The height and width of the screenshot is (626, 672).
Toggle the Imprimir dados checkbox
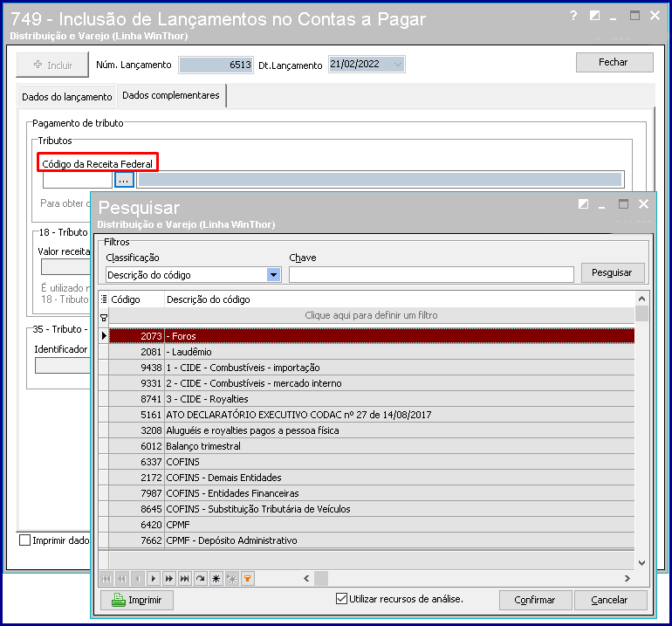pyautogui.click(x=24, y=540)
